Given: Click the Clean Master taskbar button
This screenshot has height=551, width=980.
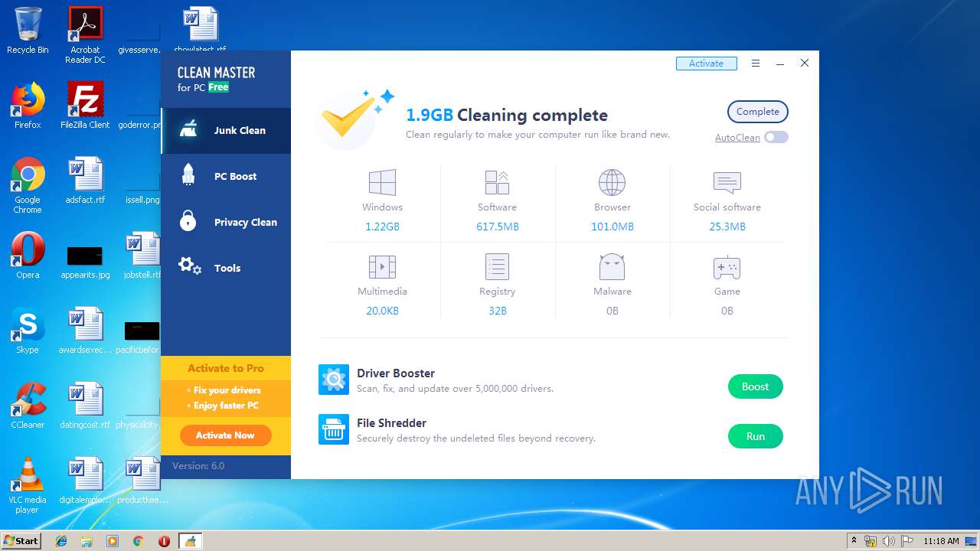Looking at the screenshot, I should click(190, 541).
